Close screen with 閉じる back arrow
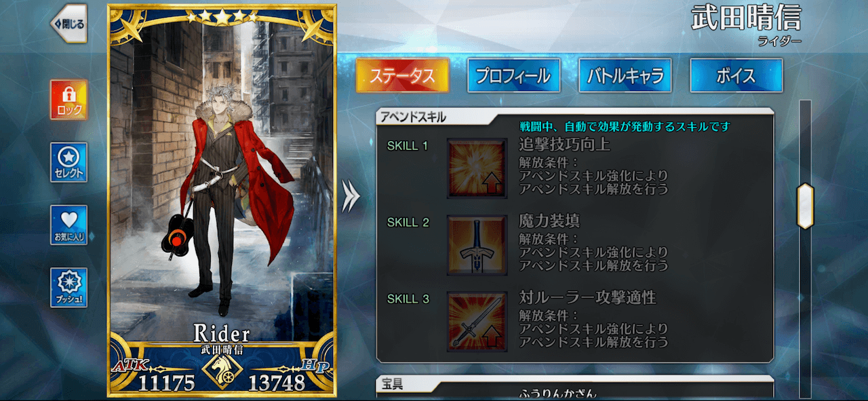Screen dimensions: 868x401 tap(69, 24)
